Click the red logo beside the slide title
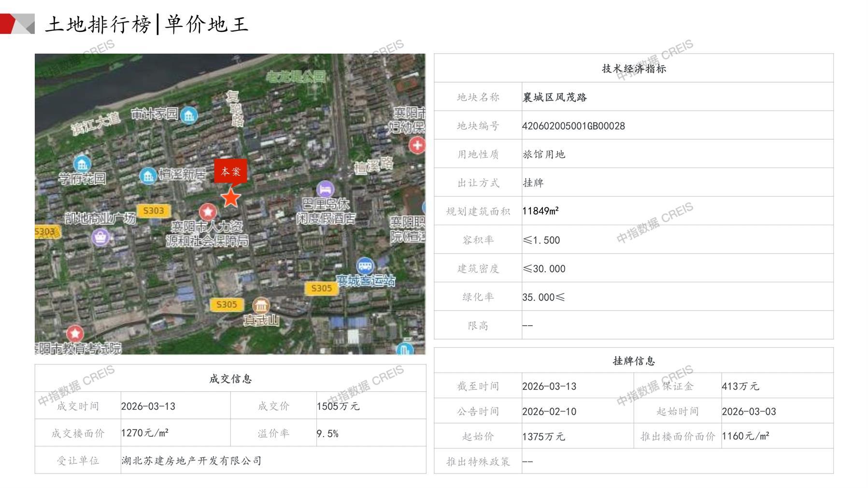 (x=17, y=24)
